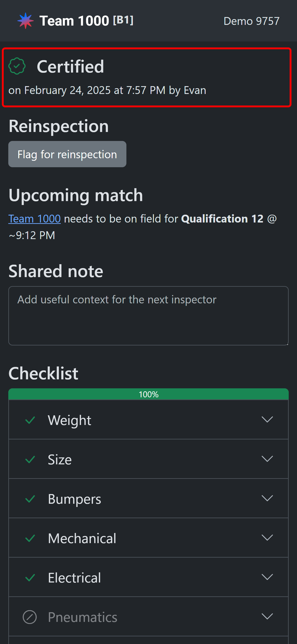Click the colorful starburst app logo
Screen dimensions: 297x644
tap(25, 21)
